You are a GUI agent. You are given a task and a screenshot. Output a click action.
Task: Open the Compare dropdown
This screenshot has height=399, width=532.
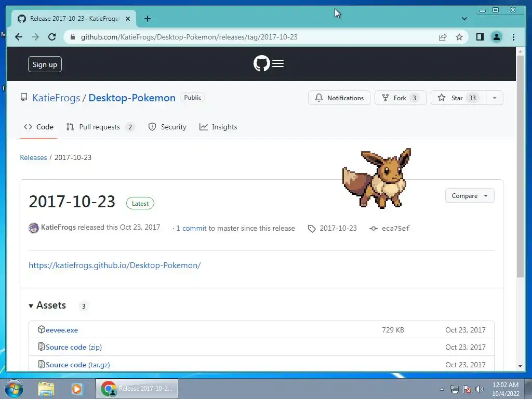[470, 196]
